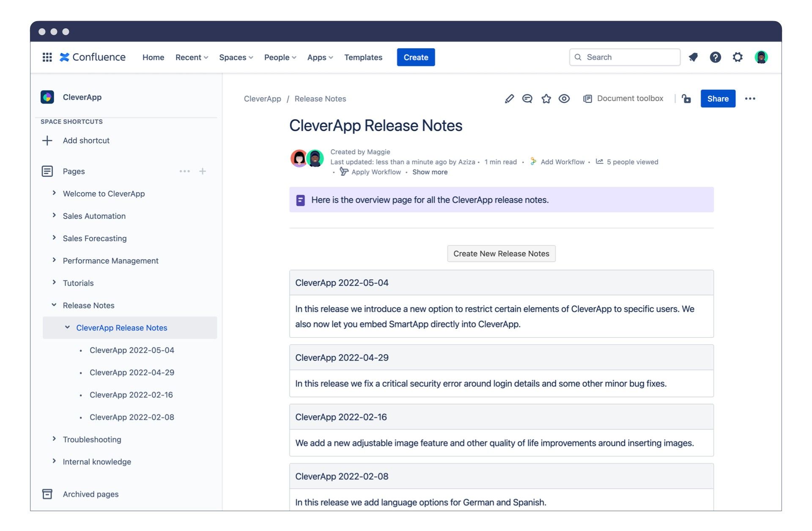Click Release Notes in the breadcrumb

click(320, 99)
